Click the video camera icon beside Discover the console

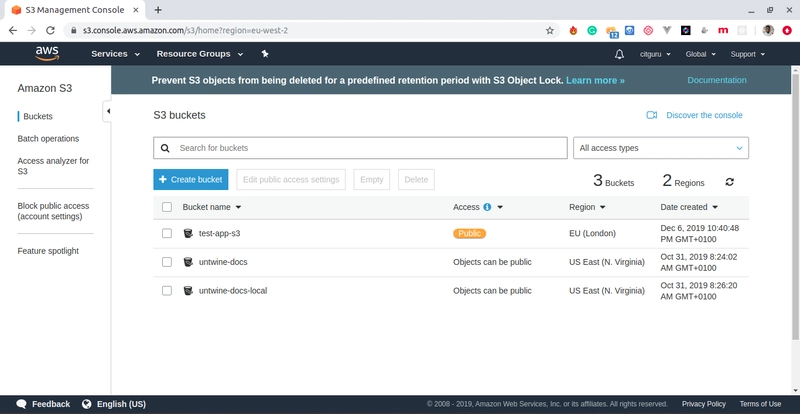pos(652,115)
